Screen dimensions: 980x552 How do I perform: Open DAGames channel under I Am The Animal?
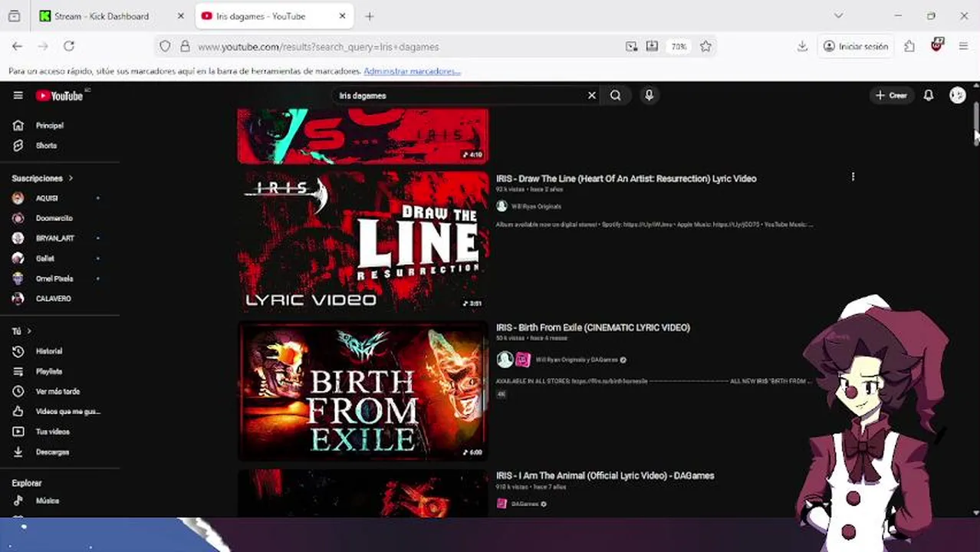click(525, 504)
